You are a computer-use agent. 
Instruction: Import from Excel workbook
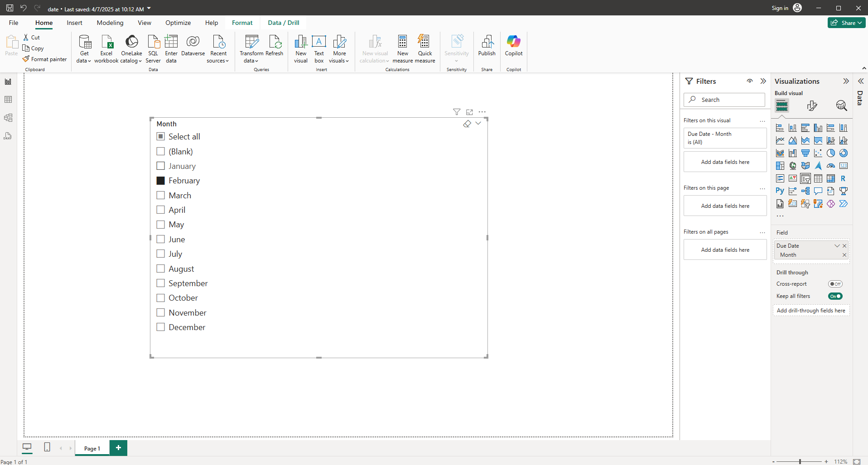(106, 48)
